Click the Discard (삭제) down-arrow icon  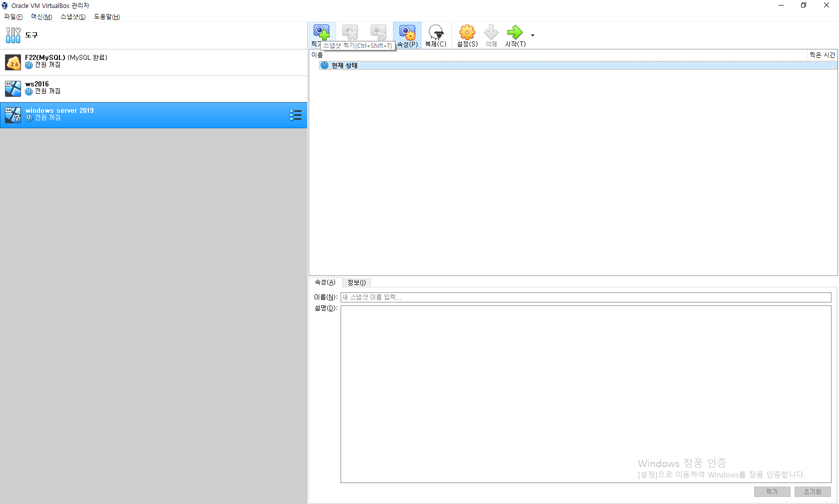click(491, 32)
